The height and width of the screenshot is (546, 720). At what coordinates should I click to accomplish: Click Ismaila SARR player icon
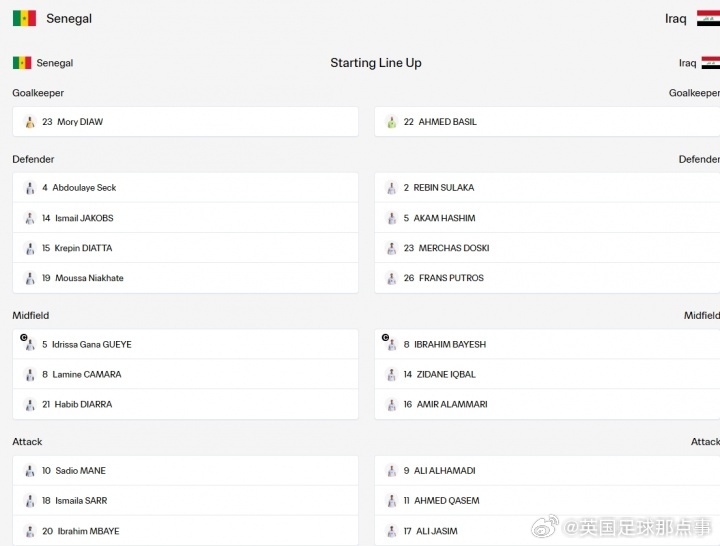pyautogui.click(x=30, y=501)
